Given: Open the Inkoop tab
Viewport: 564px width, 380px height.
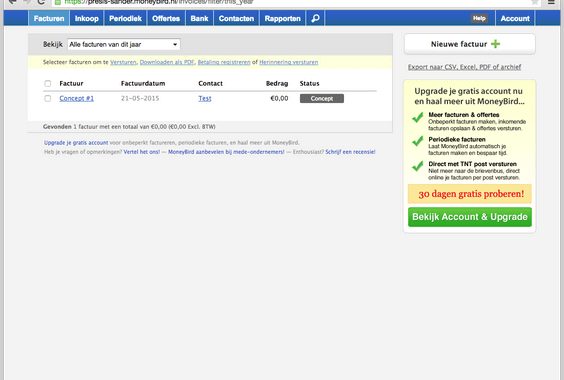Looking at the screenshot, I should click(x=87, y=18).
